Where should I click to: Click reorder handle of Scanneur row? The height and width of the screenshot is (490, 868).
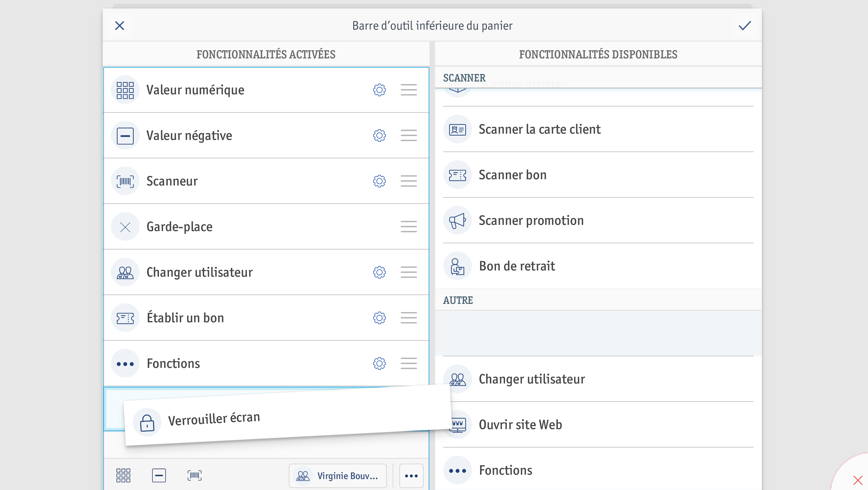coord(409,181)
